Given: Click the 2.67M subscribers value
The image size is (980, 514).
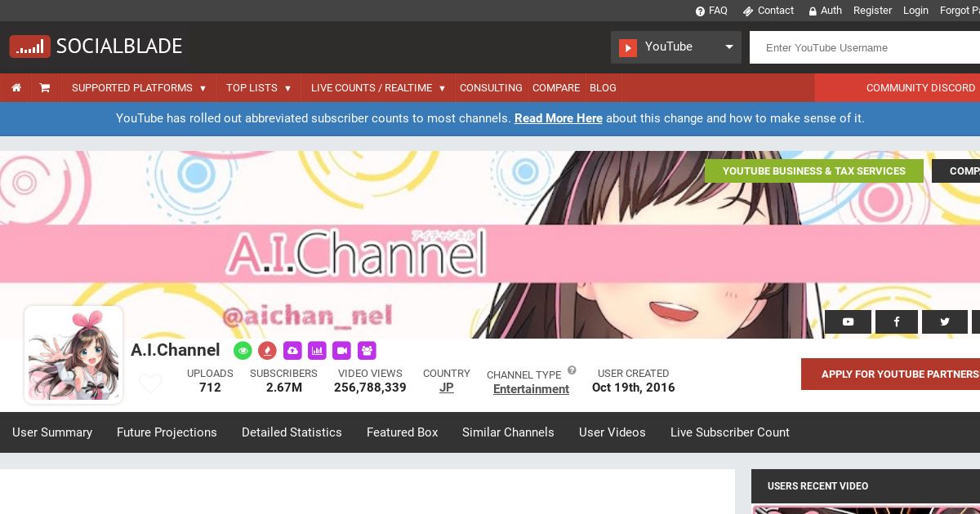Looking at the screenshot, I should click(284, 388).
